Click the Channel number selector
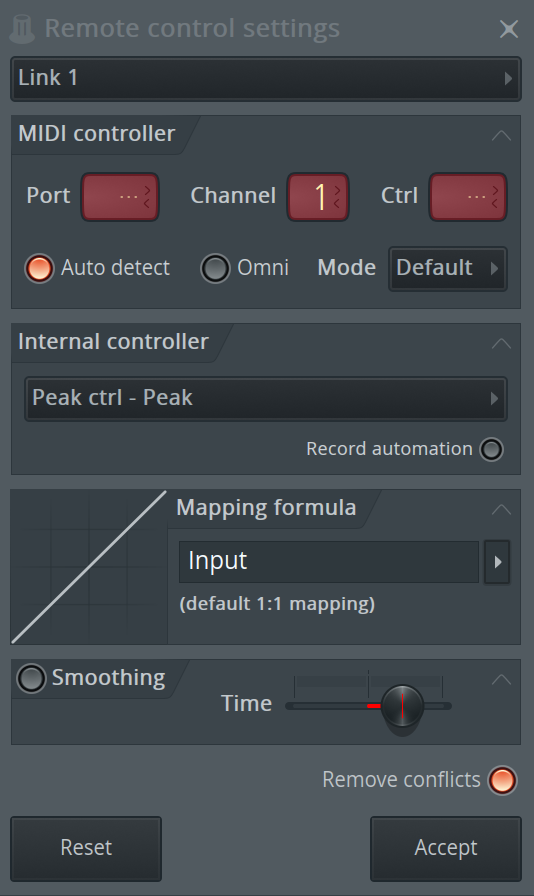The height and width of the screenshot is (896, 534). click(318, 197)
